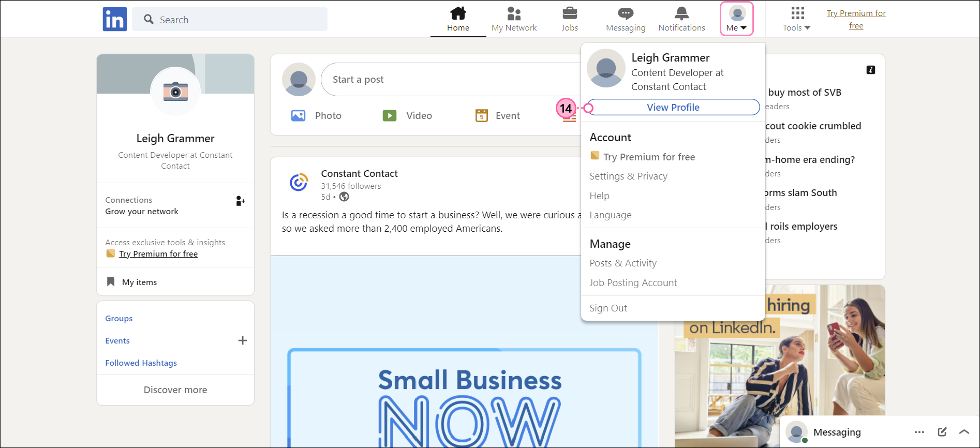Create an Event post
The image size is (980, 448).
tap(498, 116)
